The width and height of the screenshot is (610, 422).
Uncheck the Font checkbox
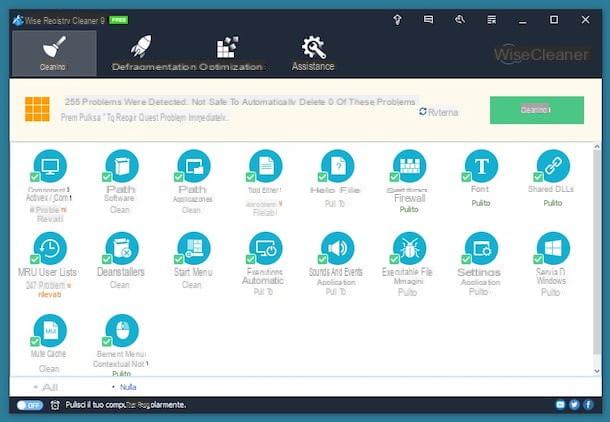point(466,177)
